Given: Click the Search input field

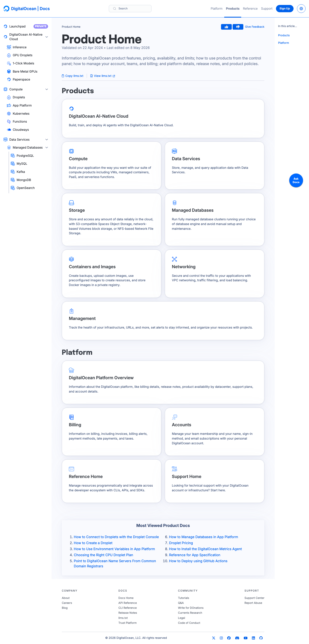Looking at the screenshot, I should click(130, 9).
